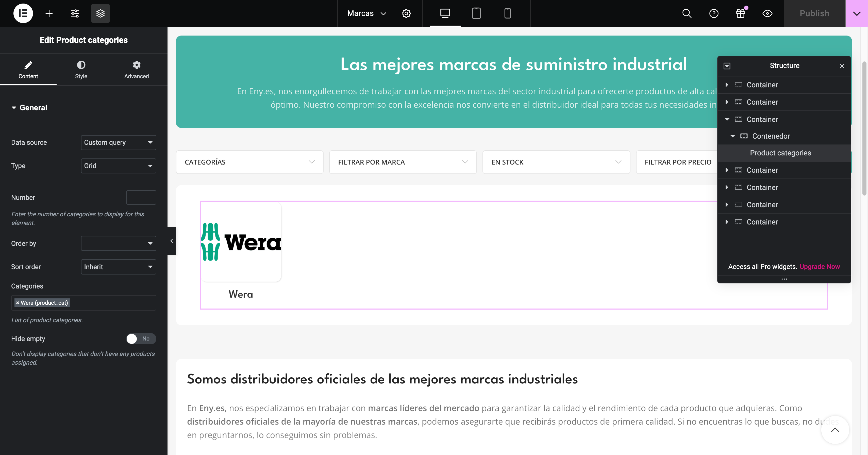The width and height of the screenshot is (868, 455).
Task: Collapse the third Container in Structure
Action: pos(727,119)
